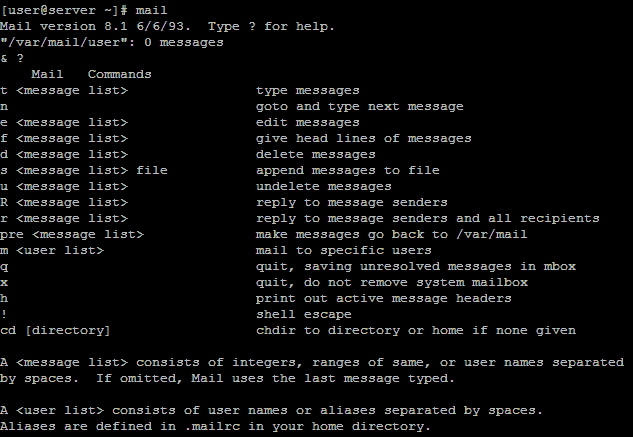Click the "Aliases are defined in .mailrc" line
This screenshot has height=437, width=633.
[216, 426]
